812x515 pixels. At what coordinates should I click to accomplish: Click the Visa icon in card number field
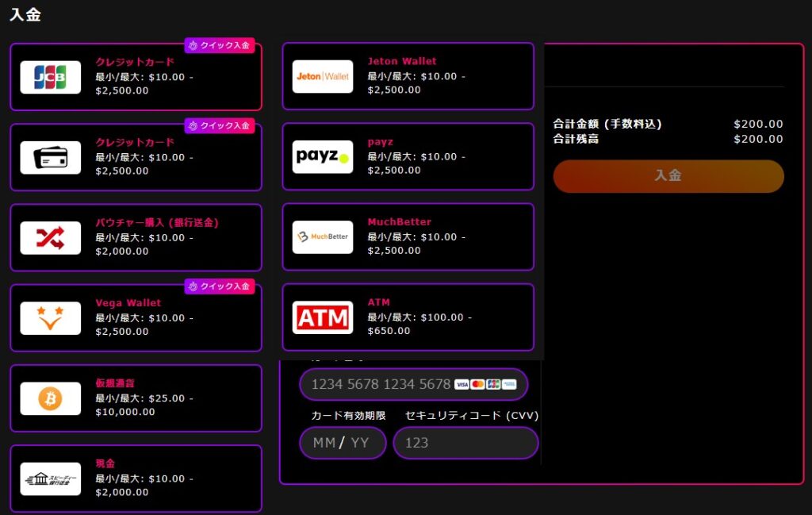pos(462,384)
